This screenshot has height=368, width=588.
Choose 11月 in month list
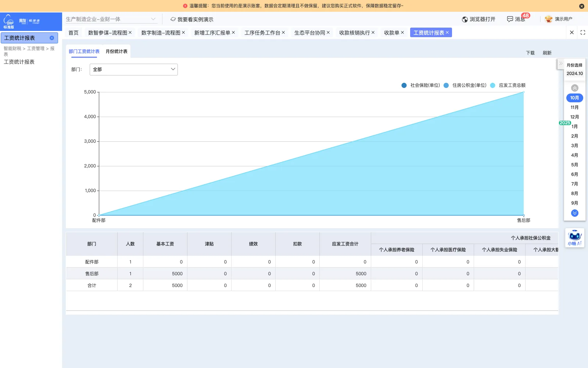pos(575,107)
